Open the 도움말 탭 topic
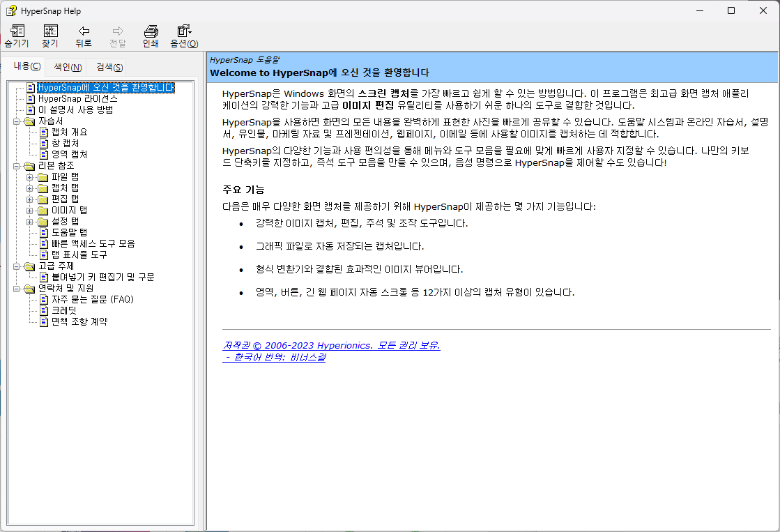Screen dimensions: 780x532 coord(70,232)
